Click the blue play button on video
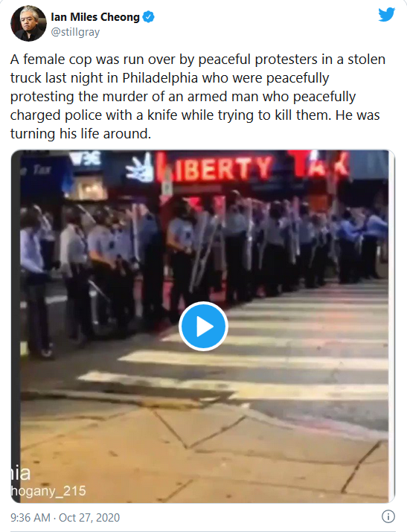The width and height of the screenshot is (407, 532). tap(203, 326)
